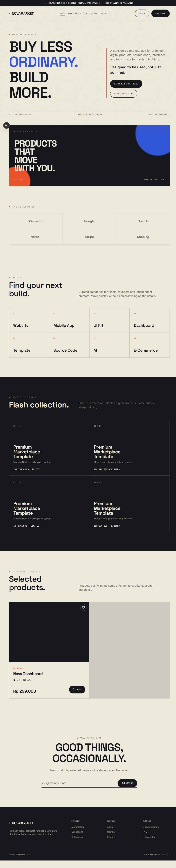Click VIEW COLLECTION button

(123, 94)
